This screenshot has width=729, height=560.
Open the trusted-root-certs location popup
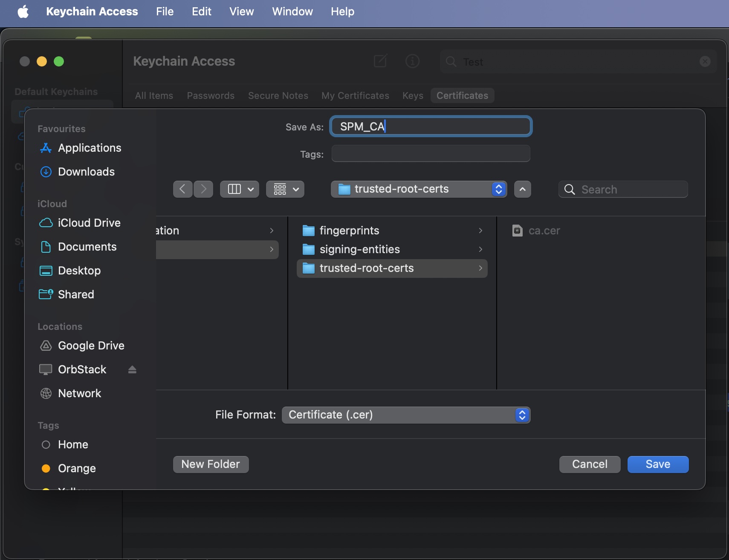point(419,189)
